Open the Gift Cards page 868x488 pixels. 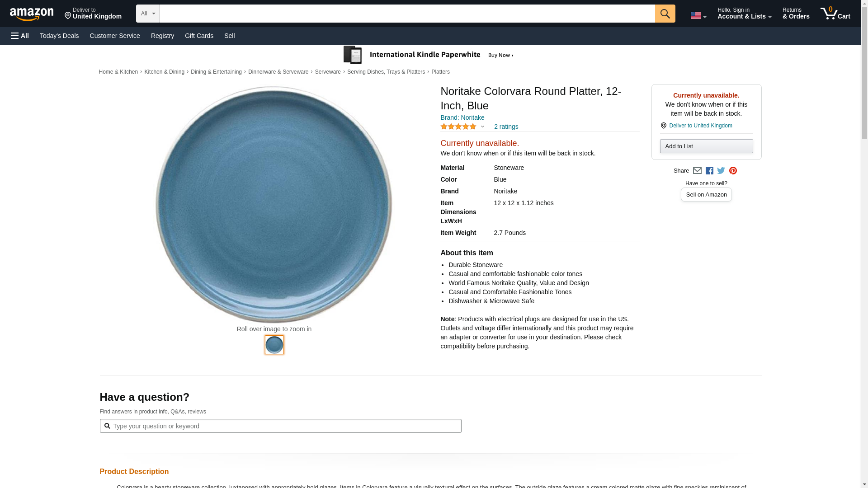199,36
